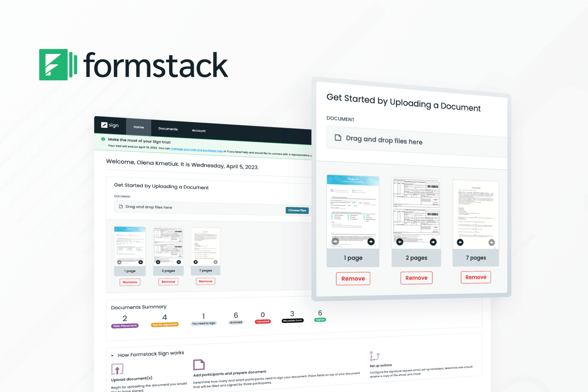Click the large 1 page document thumbnail
This screenshot has height=392, width=588.
tap(353, 211)
